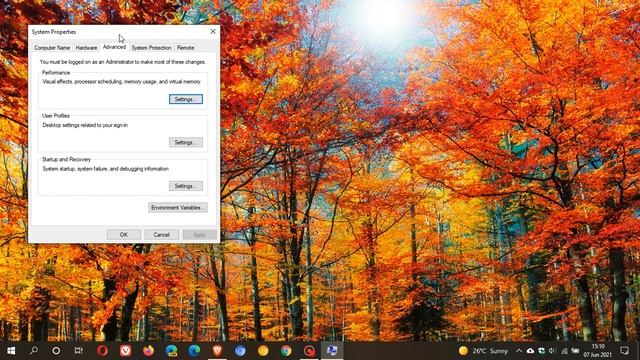Open blue Chromium-style browser icon

[240, 351]
